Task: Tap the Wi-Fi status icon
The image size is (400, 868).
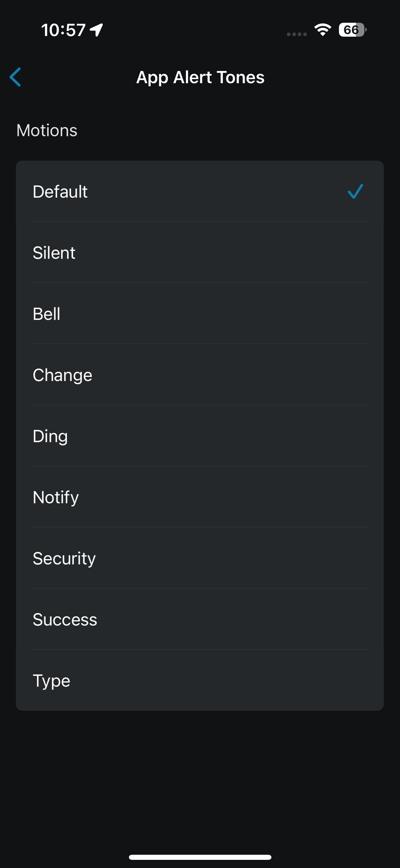Action: point(323,30)
